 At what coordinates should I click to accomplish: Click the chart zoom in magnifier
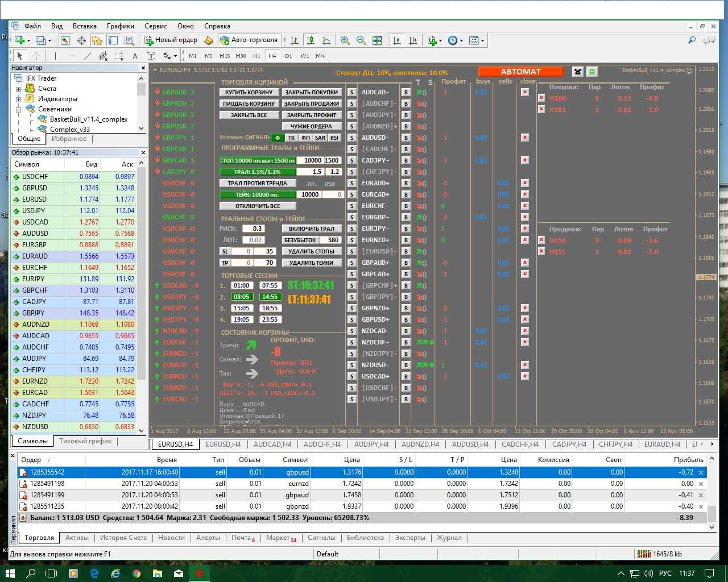345,40
